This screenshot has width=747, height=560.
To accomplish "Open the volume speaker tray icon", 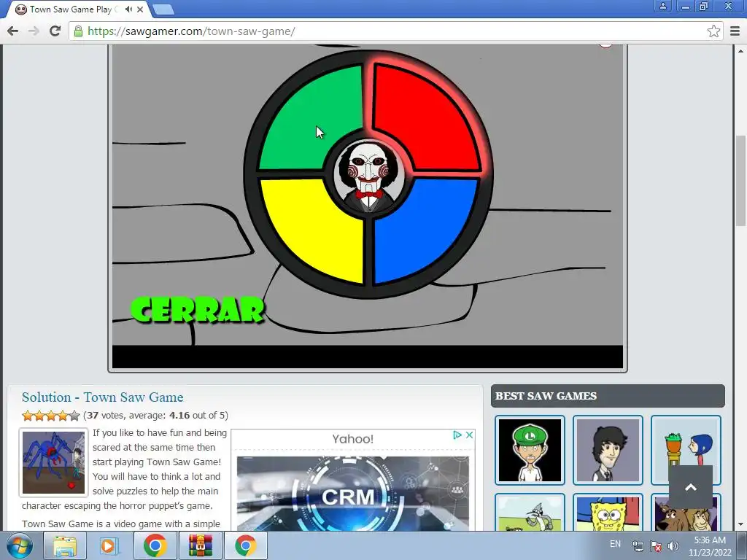I will tap(673, 546).
